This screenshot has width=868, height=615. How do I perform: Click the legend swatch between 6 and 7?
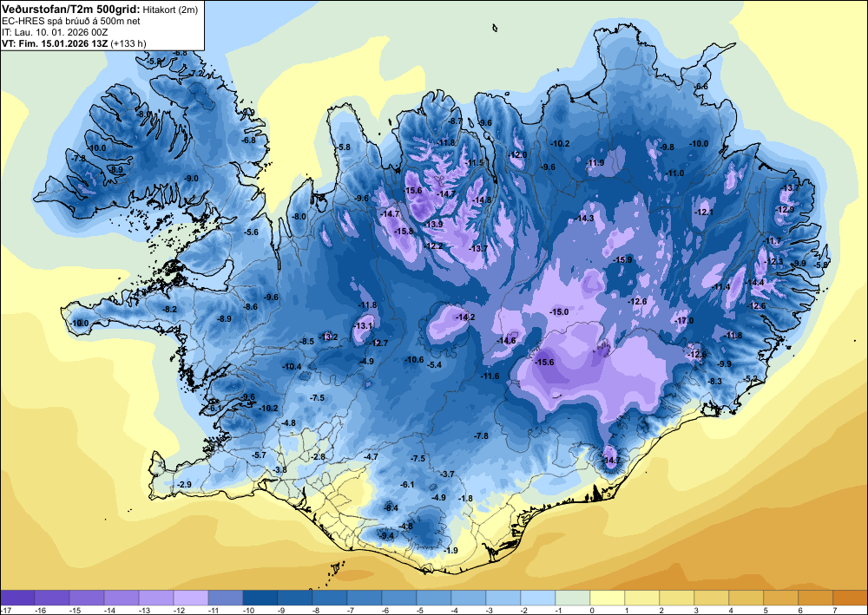815,598
